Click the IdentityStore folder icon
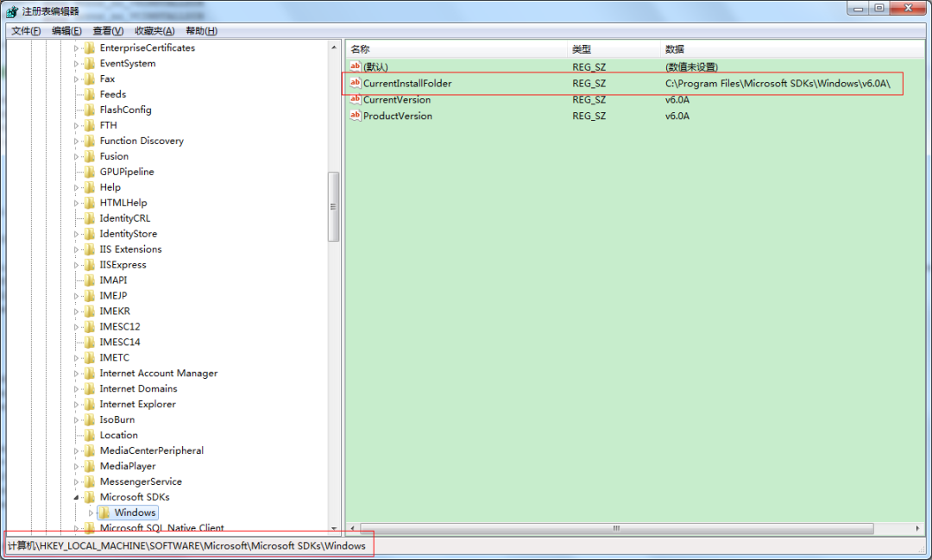This screenshot has height=560, width=932. tap(90, 234)
